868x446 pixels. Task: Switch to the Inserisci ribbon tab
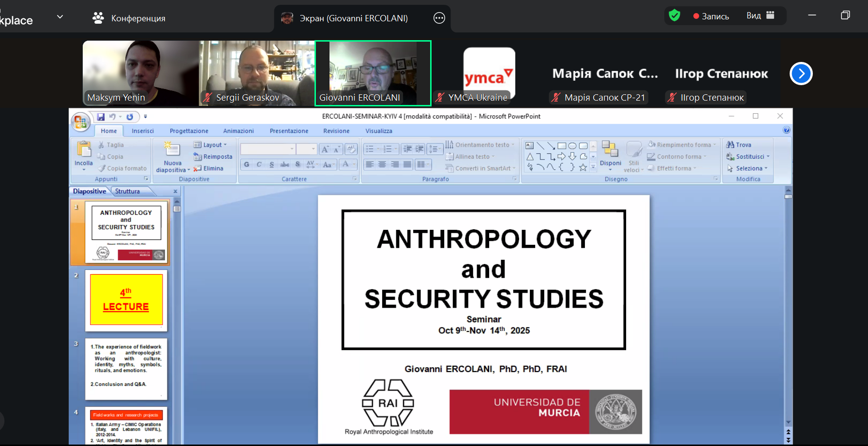(143, 131)
